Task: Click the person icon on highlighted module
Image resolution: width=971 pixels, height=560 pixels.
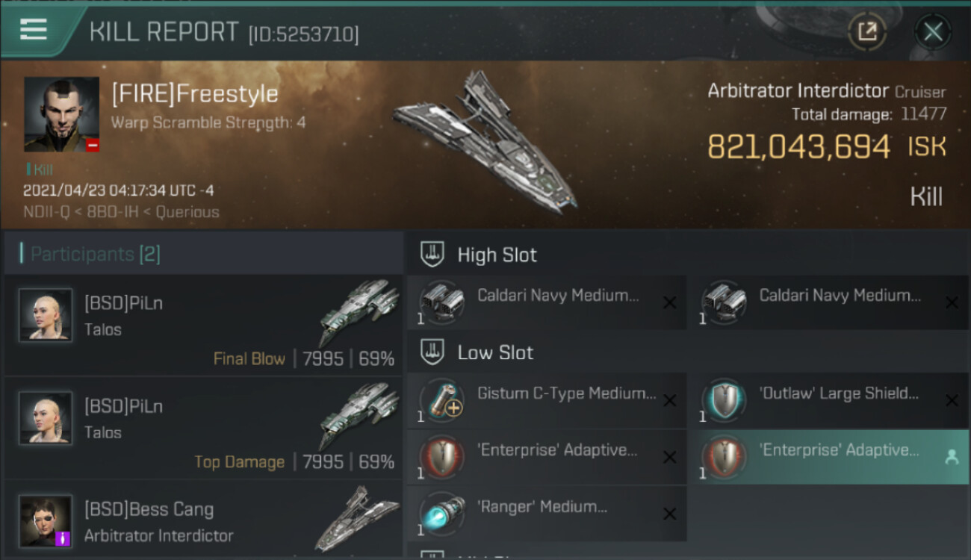Action: click(951, 457)
